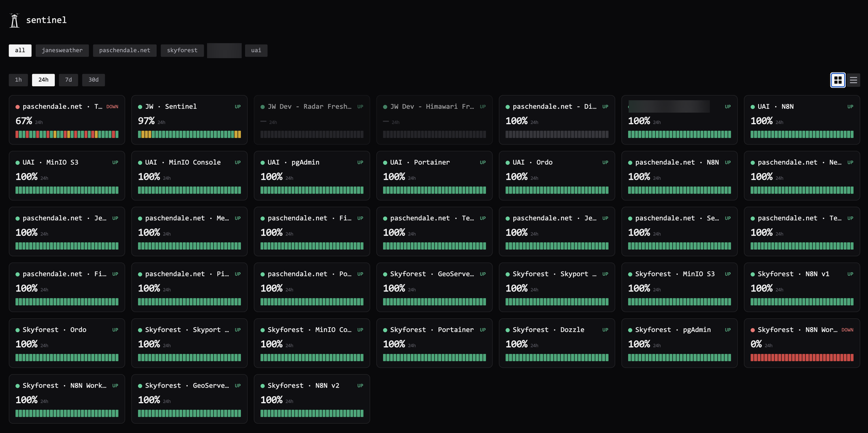Click the paschendale.net Pi… title

pos(187,274)
